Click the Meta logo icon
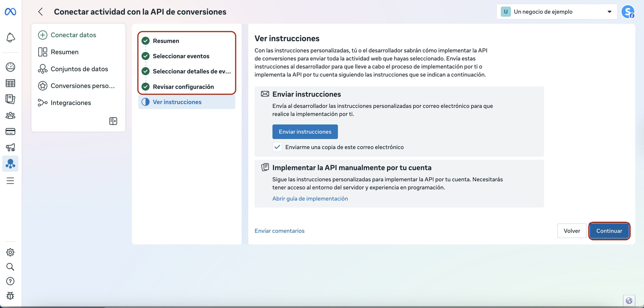This screenshot has width=644, height=308. click(x=10, y=11)
